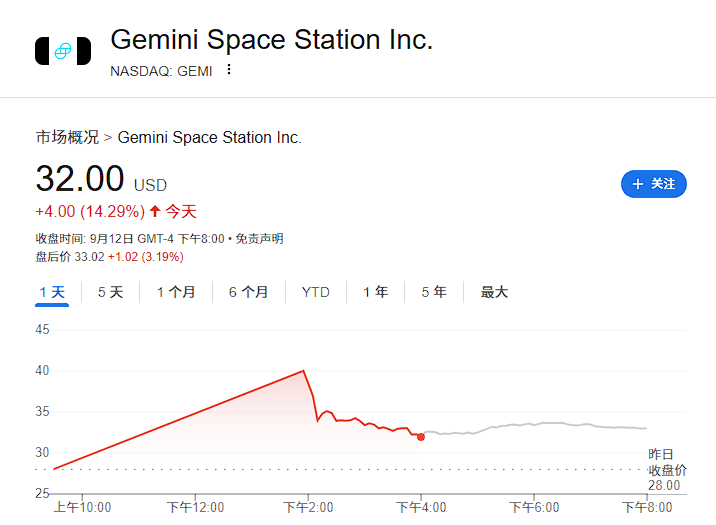Click the Gemini logo icon
716x525 pixels.
point(63,51)
